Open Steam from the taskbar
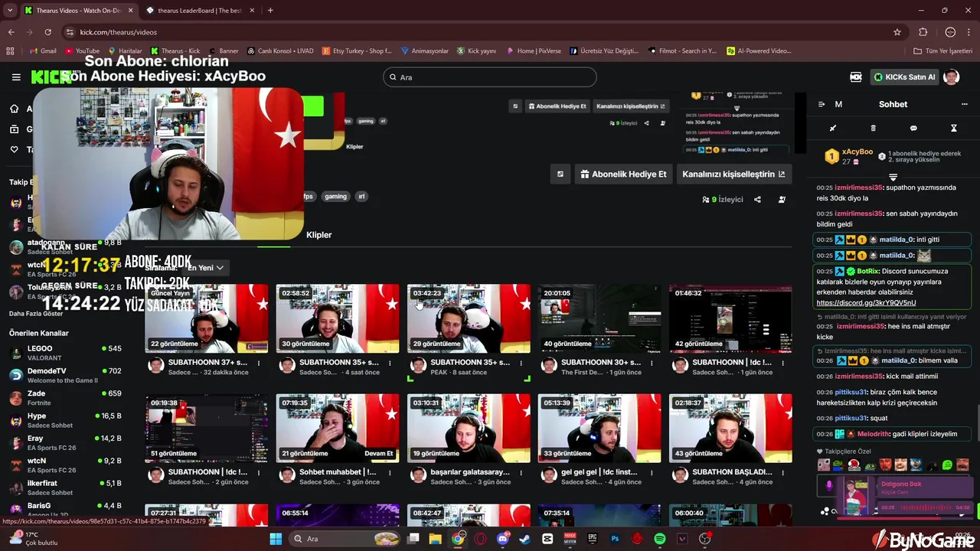This screenshot has height=551, width=980. 525,539
